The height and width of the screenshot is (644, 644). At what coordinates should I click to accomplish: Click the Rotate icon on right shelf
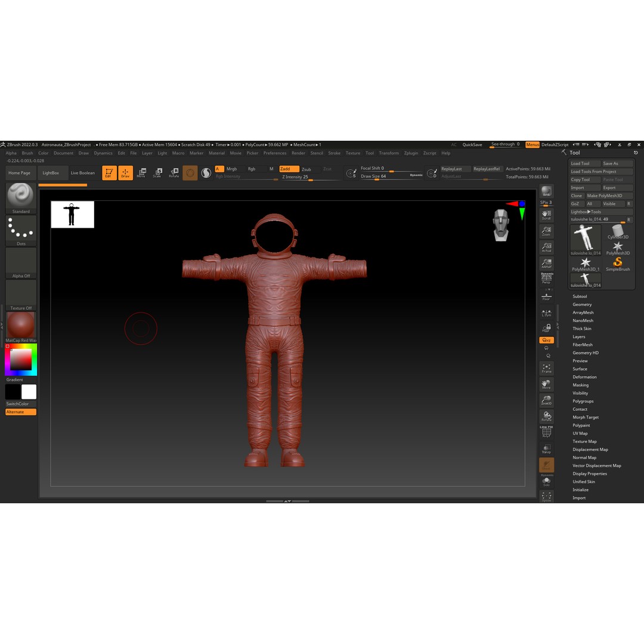[x=546, y=416]
